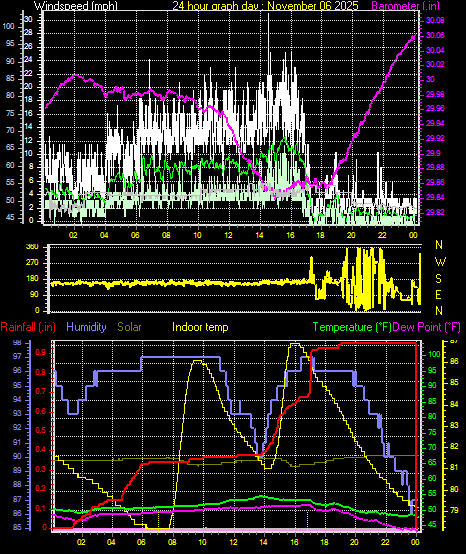Click the Indoor temp legend label
The image size is (466, 554).
pos(200,327)
